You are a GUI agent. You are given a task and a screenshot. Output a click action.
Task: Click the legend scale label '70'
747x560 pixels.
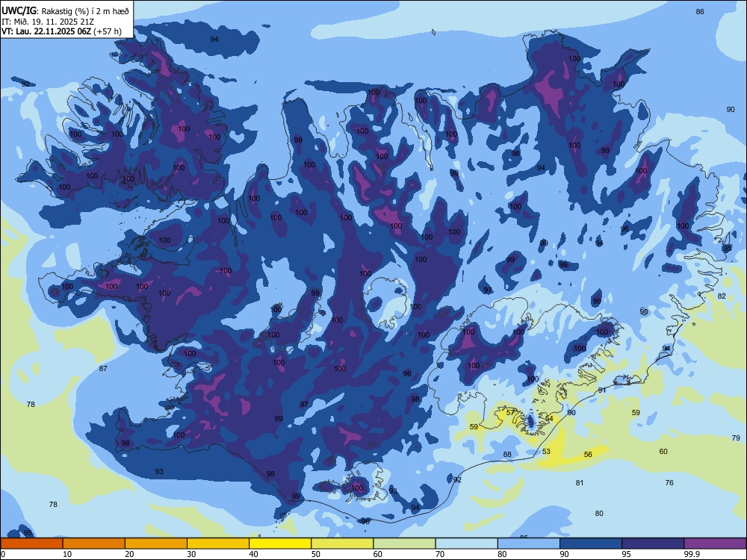440,554
